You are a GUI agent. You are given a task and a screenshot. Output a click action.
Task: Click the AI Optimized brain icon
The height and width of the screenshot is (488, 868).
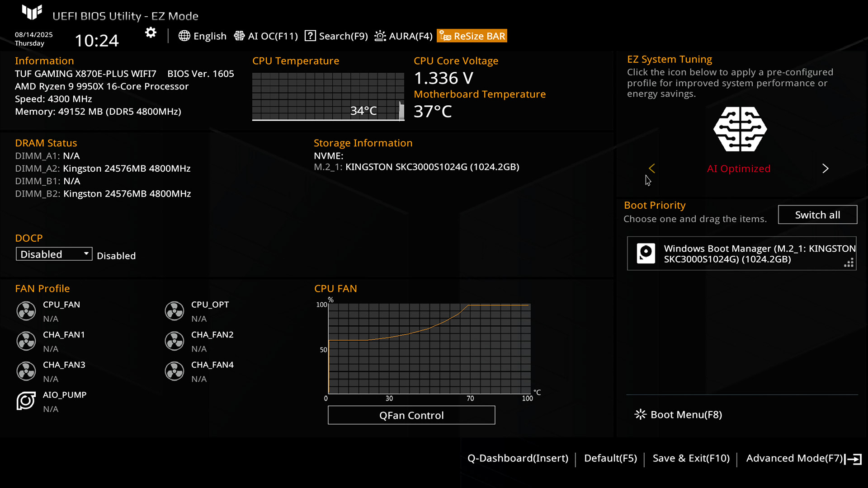[740, 129]
